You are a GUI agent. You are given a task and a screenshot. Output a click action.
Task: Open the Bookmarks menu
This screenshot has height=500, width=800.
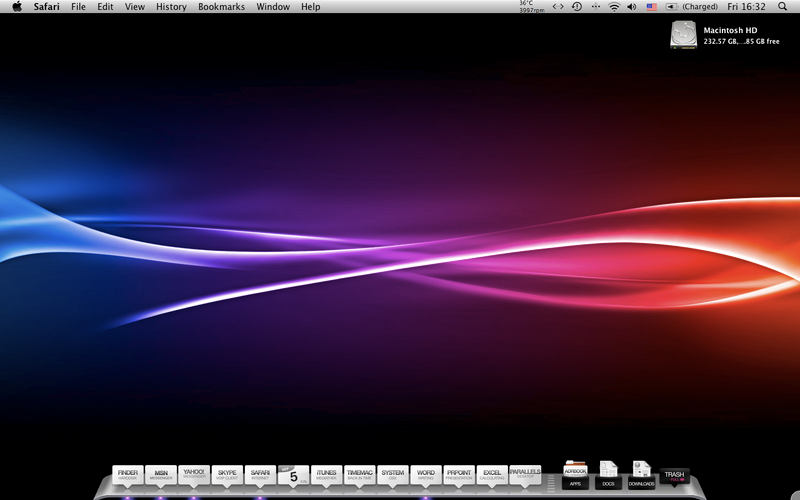[221, 7]
